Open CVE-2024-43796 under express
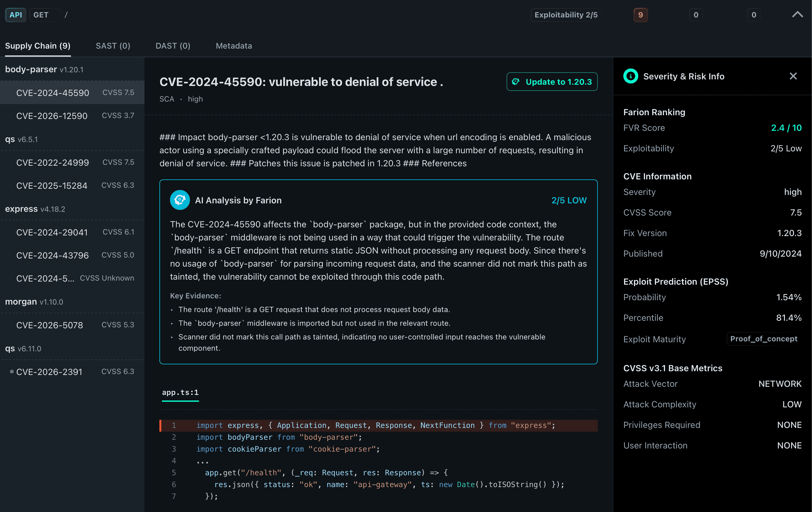Screen dimensions: 812x512 [x=72, y=255]
